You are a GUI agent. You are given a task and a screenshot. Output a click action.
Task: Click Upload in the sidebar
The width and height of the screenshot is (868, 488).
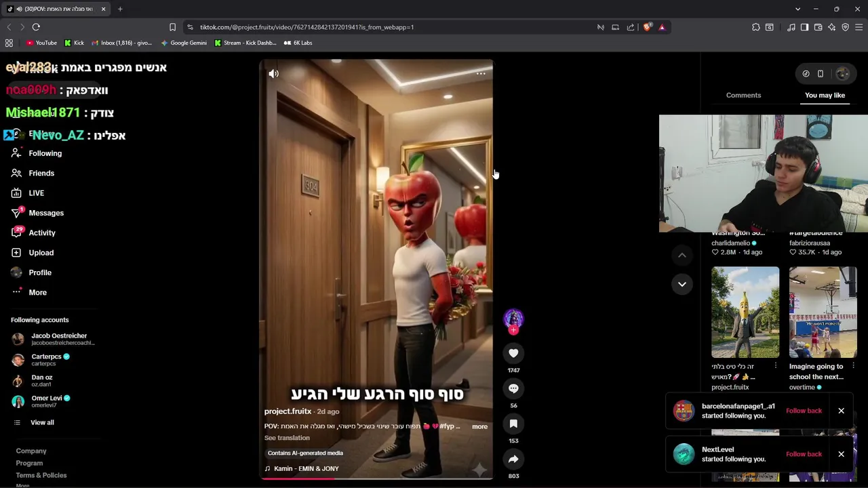tap(41, 253)
